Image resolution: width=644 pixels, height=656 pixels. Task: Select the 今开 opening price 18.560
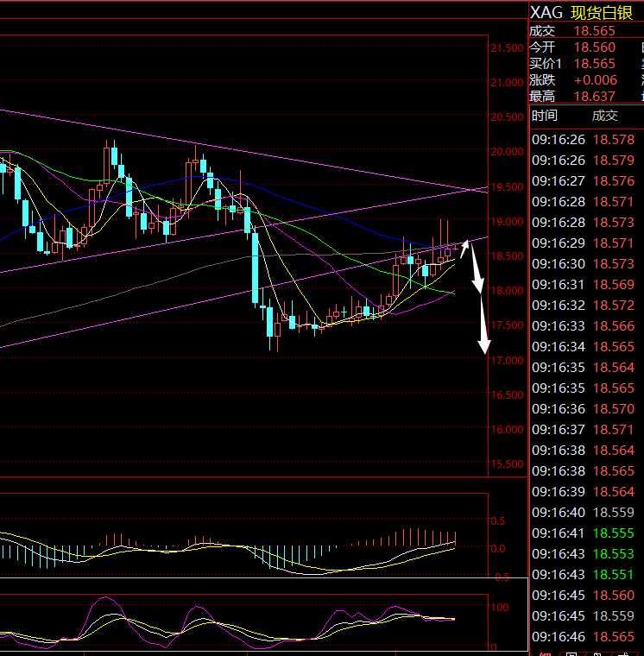click(594, 47)
